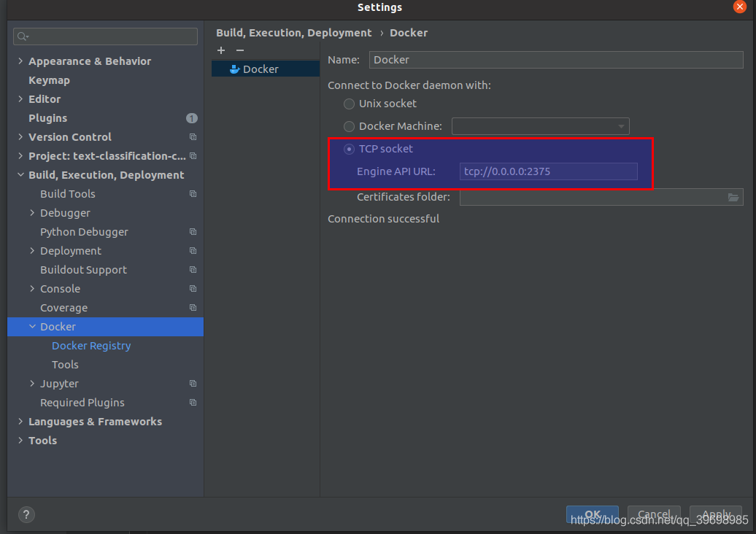756x534 pixels.
Task: Click the Plugins update count badge
Action: 191,118
